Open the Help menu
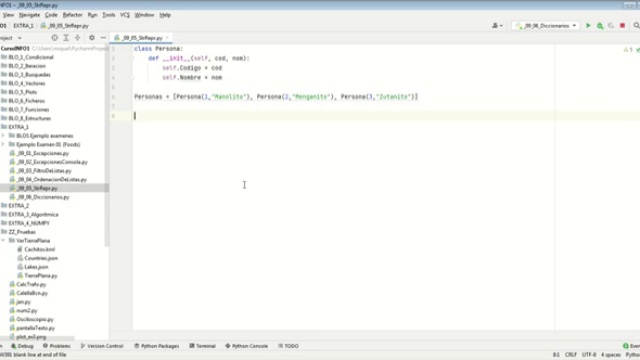 tap(165, 15)
